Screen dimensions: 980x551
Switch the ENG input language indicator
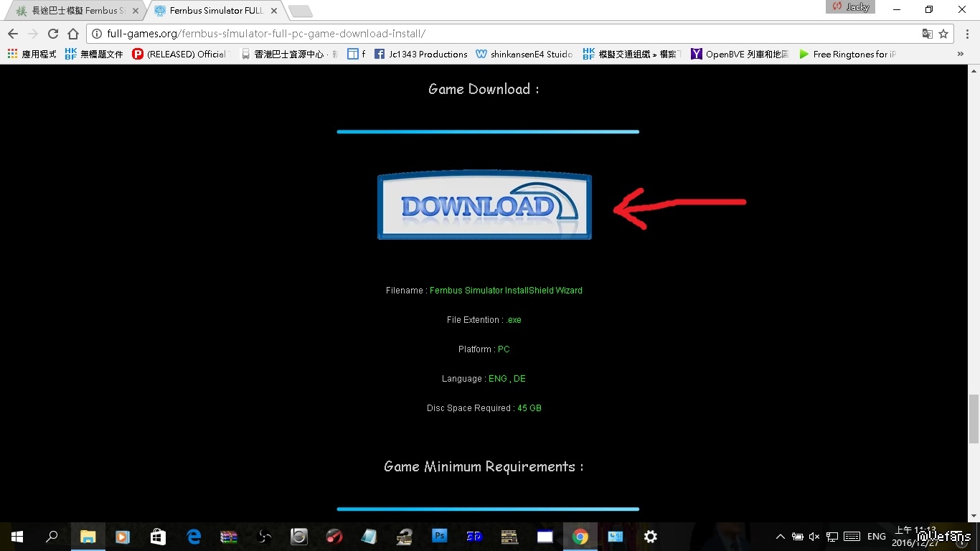[x=877, y=536]
